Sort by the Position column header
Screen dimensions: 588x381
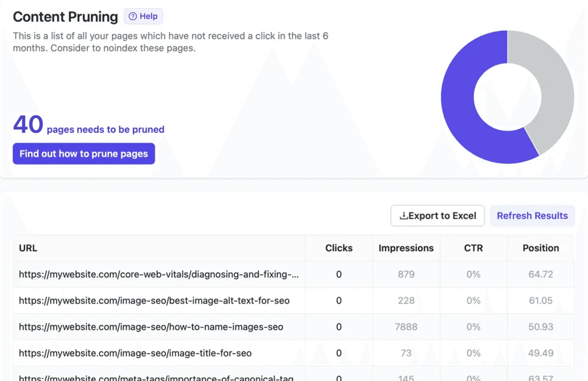[x=540, y=248]
